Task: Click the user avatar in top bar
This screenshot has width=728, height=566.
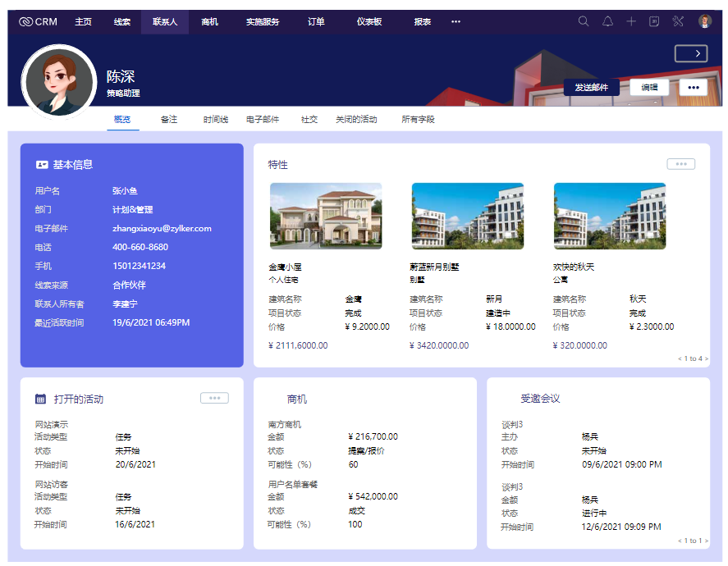Action: 705,21
